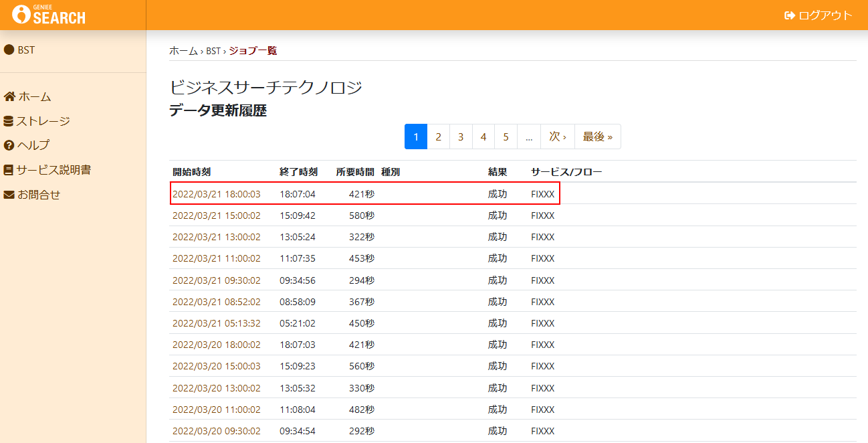The height and width of the screenshot is (443, 868).
Task: Click end time 15:09:42
Action: pos(298,215)
